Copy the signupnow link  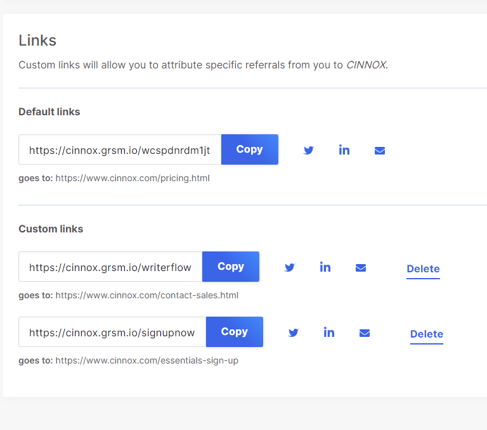pos(234,332)
